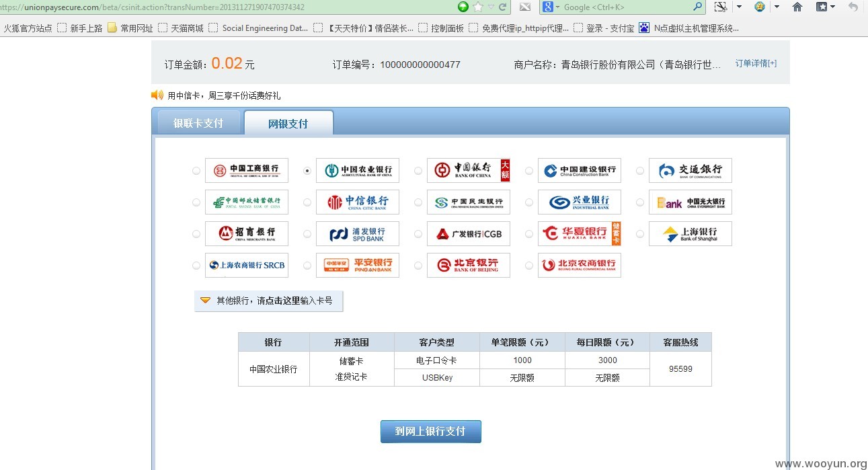Click the 上海农商银行 SRCB logo
Screen dimensions: 868x470
tap(247, 265)
